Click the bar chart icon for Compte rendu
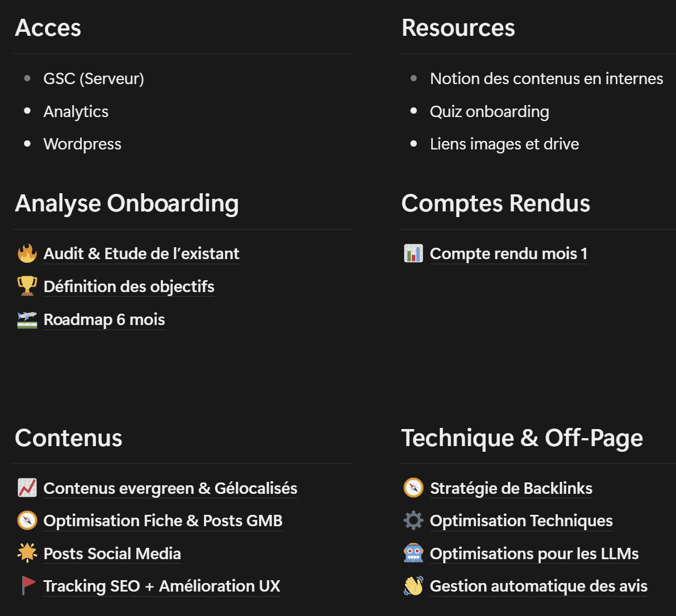 (413, 253)
